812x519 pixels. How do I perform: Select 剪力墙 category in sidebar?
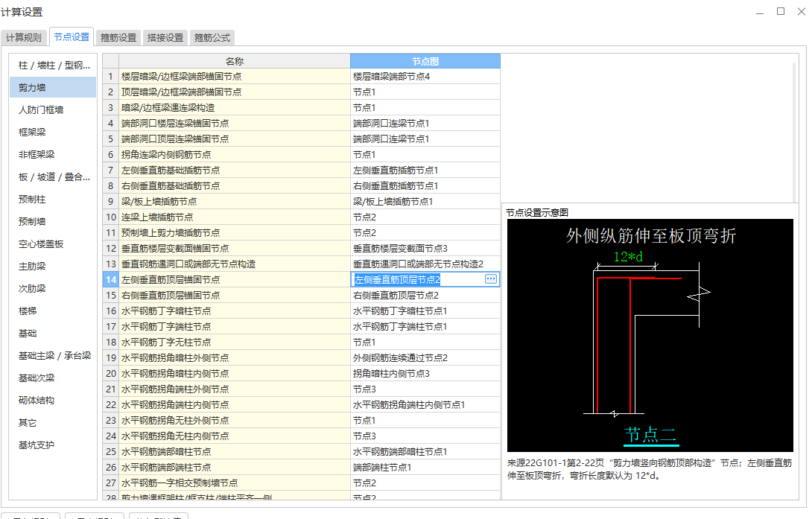coord(54,87)
